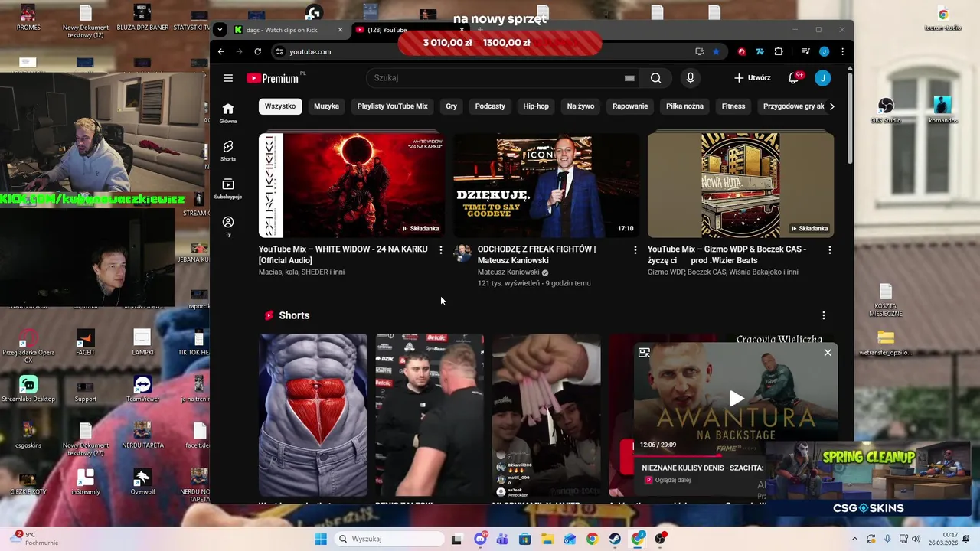Open site info icon in address bar
This screenshot has height=551, width=980.
pos(279,51)
